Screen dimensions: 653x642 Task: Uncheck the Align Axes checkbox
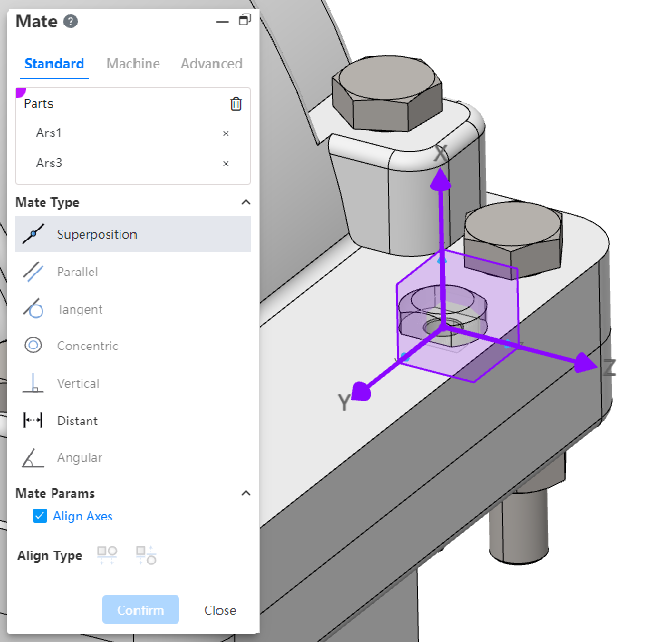[x=40, y=516]
